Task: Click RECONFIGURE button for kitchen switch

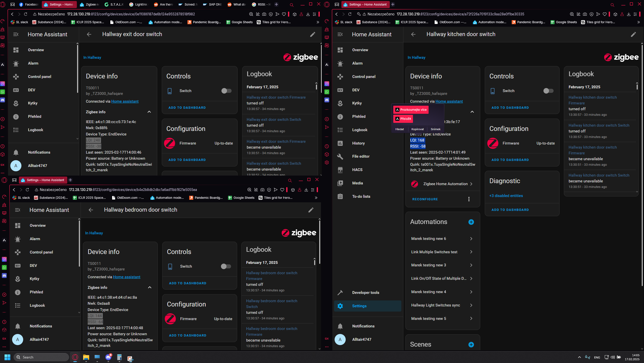Action: click(425, 199)
